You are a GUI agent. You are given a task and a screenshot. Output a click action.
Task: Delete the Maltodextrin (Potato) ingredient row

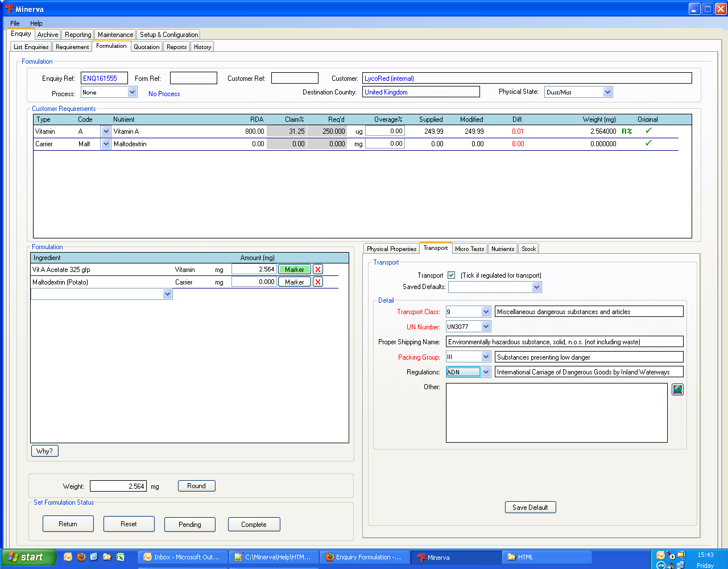(318, 282)
